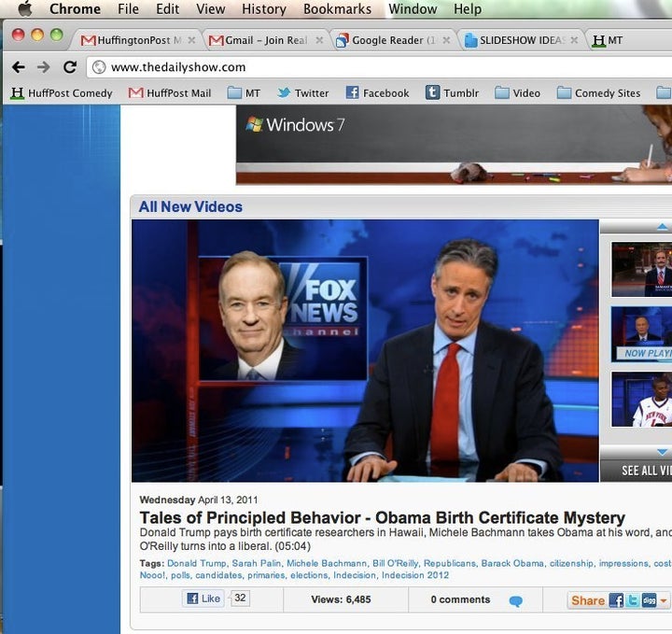Click the All New Videos heading
Screen dimensions: 672x634
[x=190, y=207]
